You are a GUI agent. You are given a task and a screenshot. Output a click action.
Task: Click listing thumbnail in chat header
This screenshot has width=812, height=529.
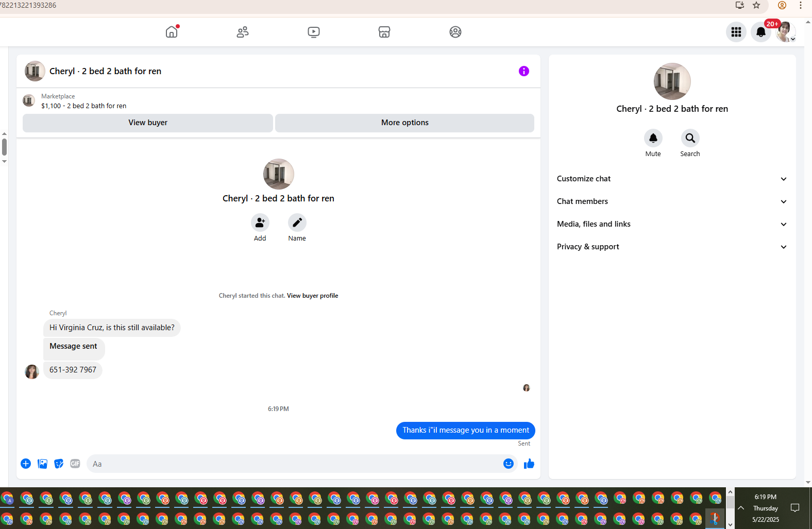35,71
